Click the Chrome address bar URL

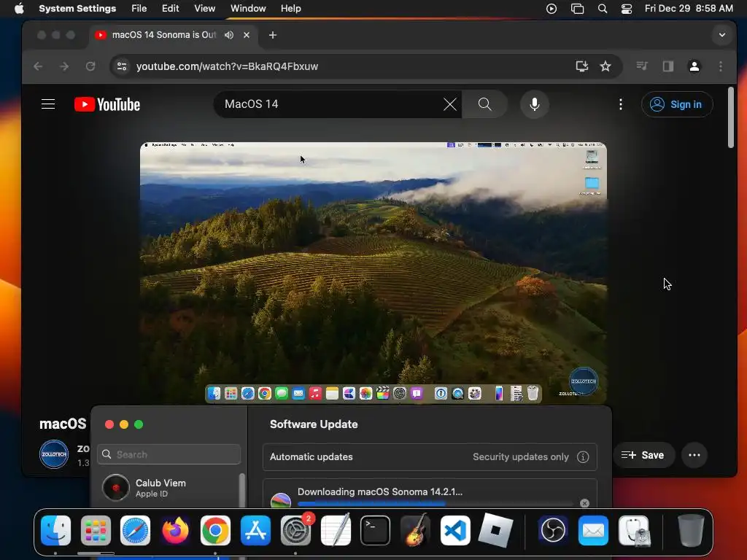pyautogui.click(x=228, y=66)
